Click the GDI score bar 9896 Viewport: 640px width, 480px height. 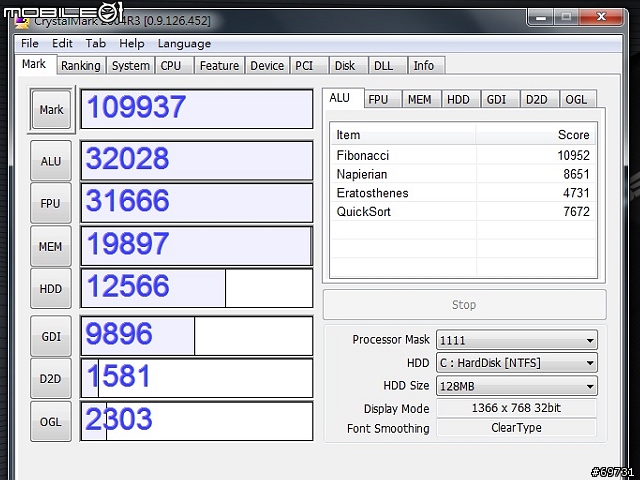tap(197, 336)
